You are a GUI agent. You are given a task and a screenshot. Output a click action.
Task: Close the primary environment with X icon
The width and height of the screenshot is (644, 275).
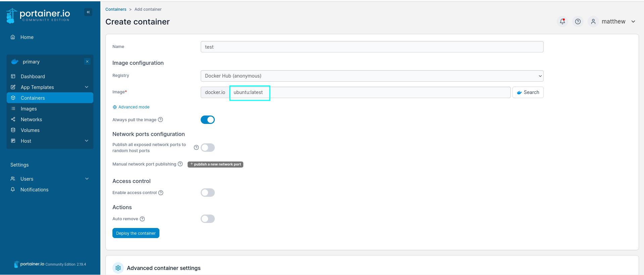(87, 61)
